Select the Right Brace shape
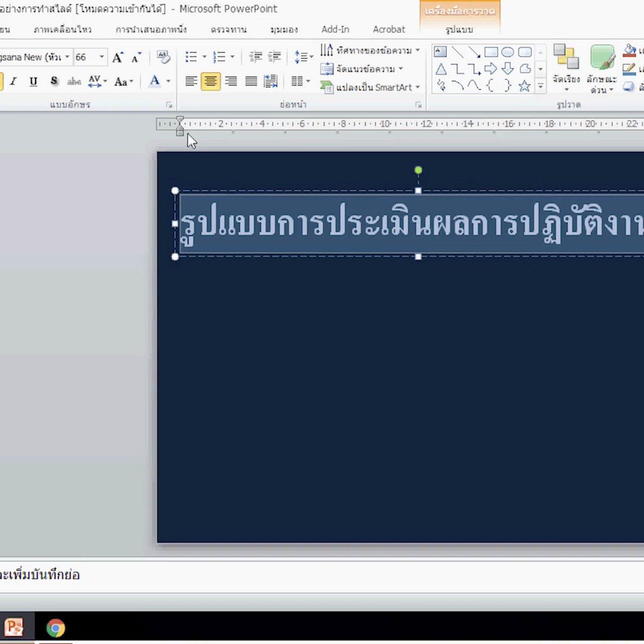Screen dimensions: 644x644 tap(508, 86)
